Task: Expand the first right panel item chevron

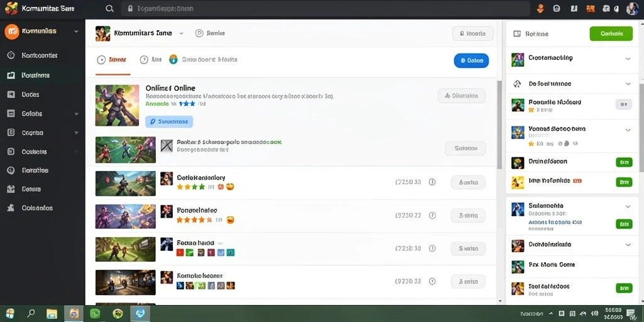Action: [x=628, y=58]
